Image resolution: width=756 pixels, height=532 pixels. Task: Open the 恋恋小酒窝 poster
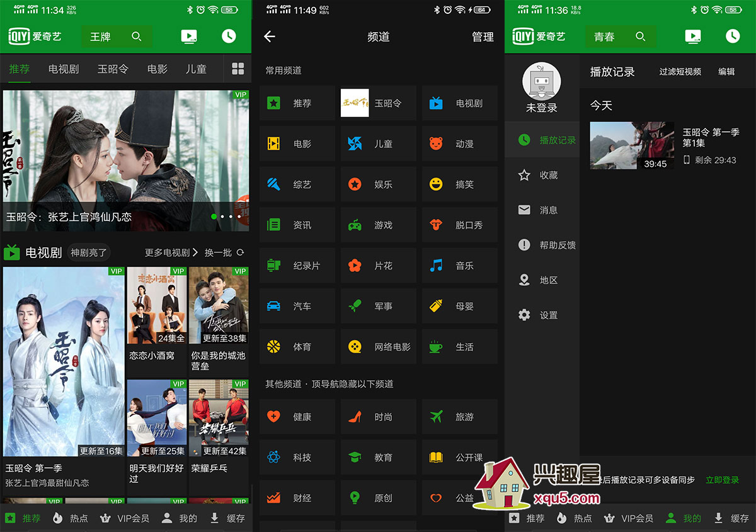(157, 305)
